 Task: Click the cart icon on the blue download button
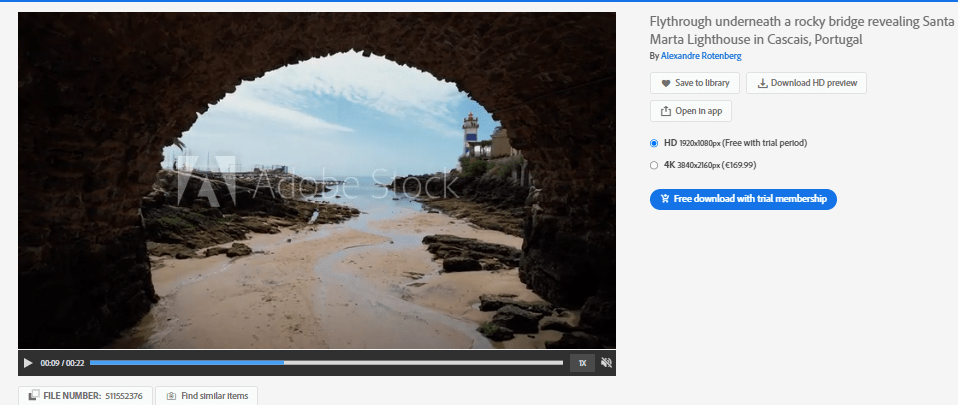pyautogui.click(x=664, y=199)
